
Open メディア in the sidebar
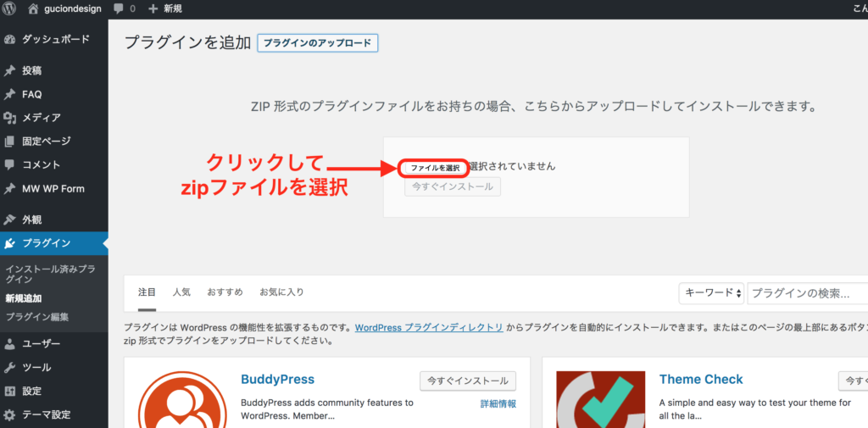tap(41, 118)
